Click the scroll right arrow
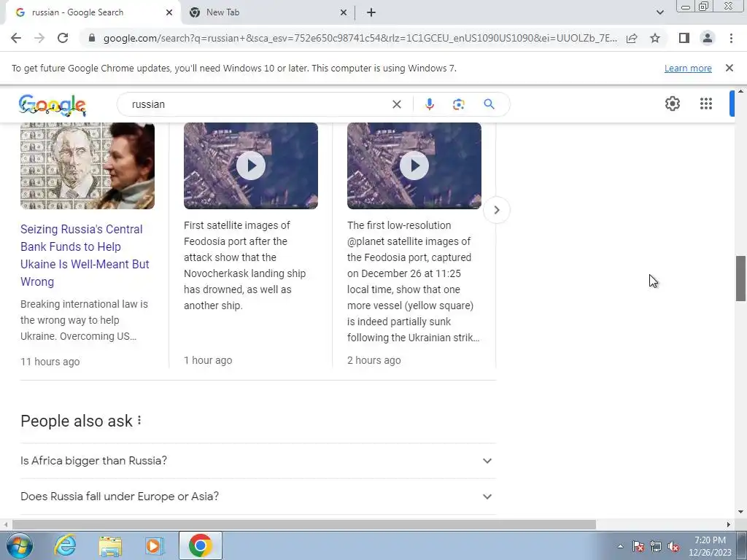The height and width of the screenshot is (560, 747). 729,524
